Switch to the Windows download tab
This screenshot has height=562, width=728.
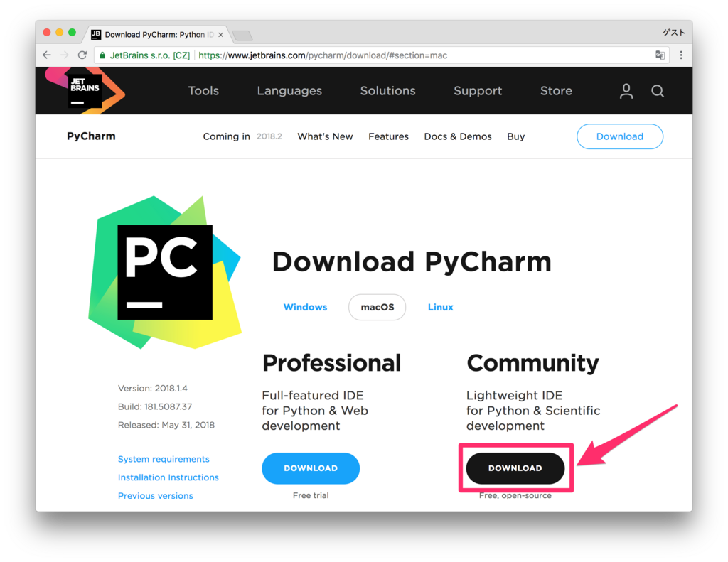[x=305, y=307]
